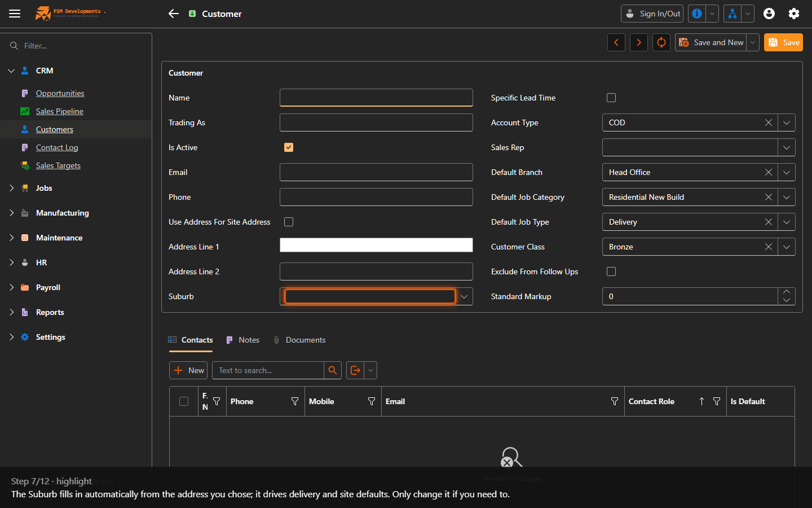The image size is (812, 508).
Task: Open the Sales Pipeline link
Action: 60,111
